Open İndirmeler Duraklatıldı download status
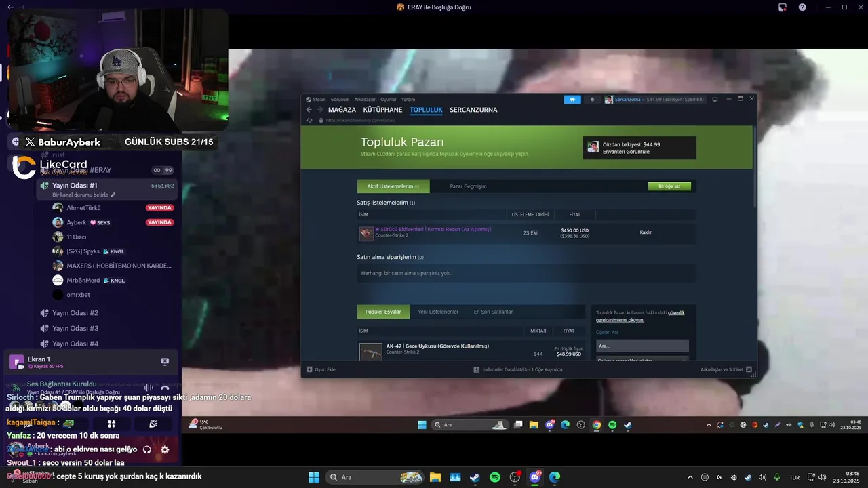 pos(522,369)
